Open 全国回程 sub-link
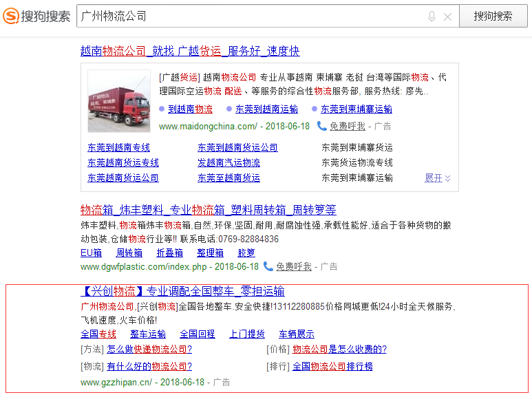 pyautogui.click(x=198, y=334)
